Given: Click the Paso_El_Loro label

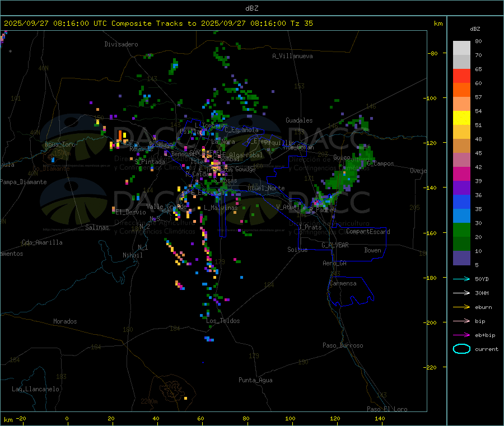Looking at the screenshot, I should coord(388,409).
